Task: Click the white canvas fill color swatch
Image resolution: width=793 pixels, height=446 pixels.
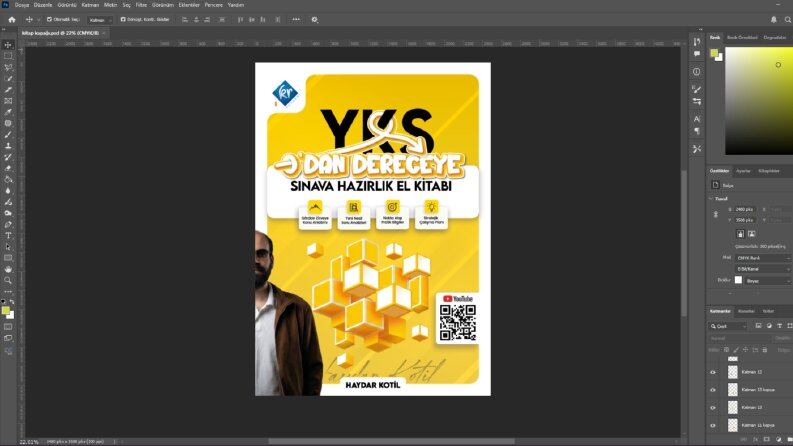Action: 738,280
